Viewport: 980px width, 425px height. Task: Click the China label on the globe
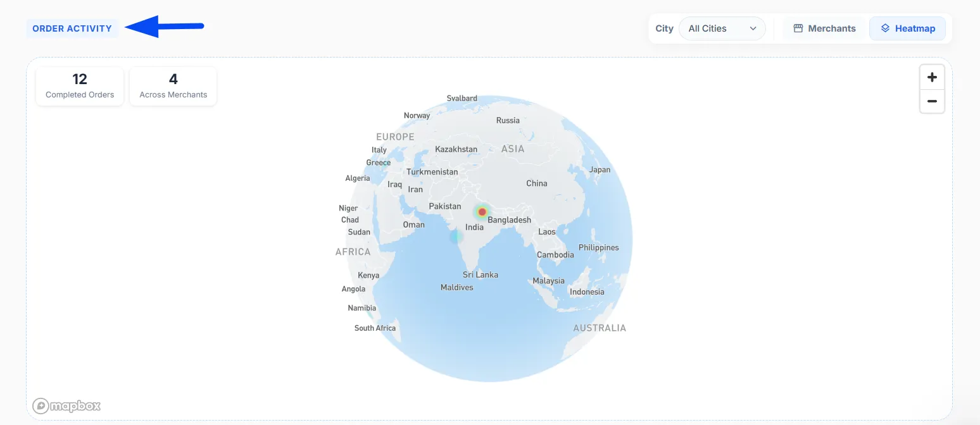coord(537,183)
